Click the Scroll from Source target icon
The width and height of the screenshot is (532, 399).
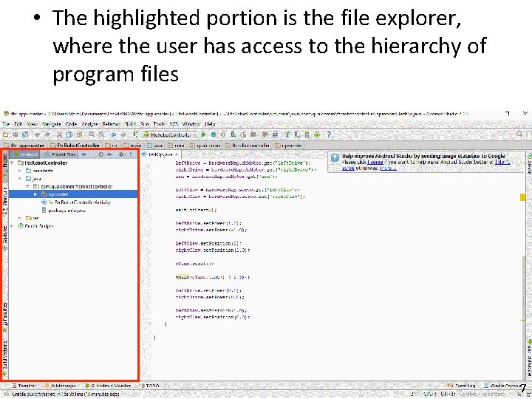pyautogui.click(x=100, y=154)
